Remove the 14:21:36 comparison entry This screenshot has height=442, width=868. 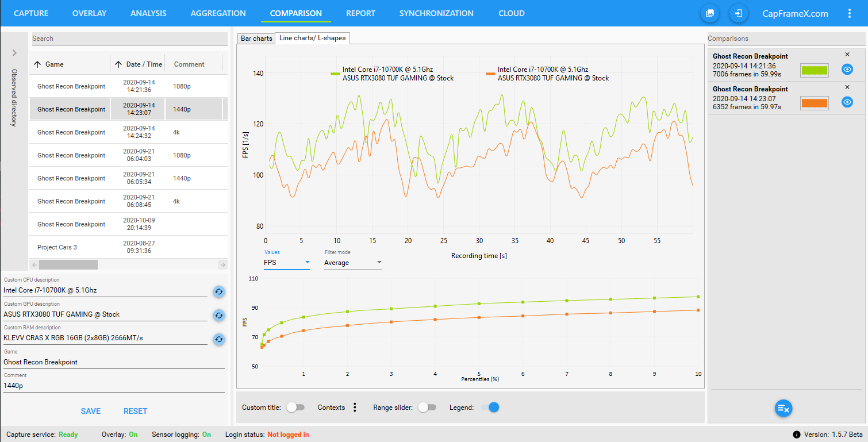coord(847,55)
